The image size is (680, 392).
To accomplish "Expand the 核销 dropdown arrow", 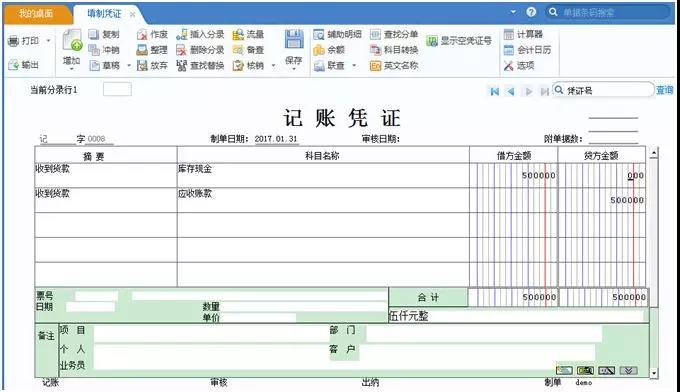I will coord(273,66).
